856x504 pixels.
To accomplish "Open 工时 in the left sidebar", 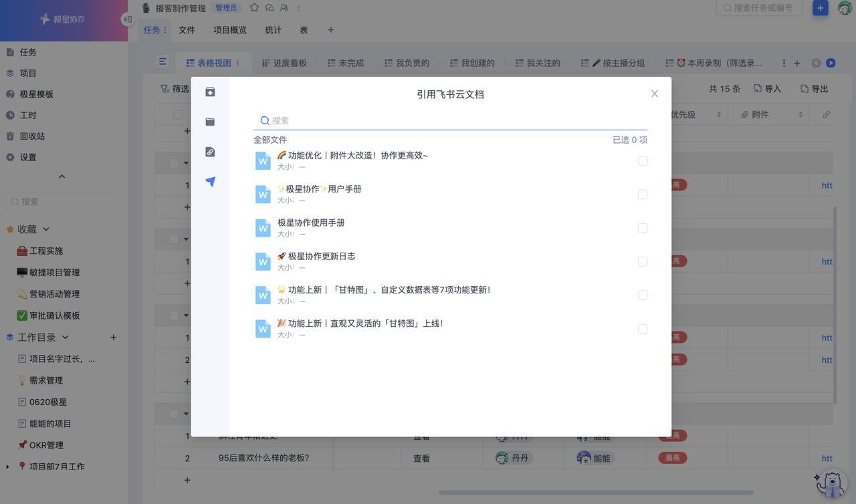I will pos(27,116).
